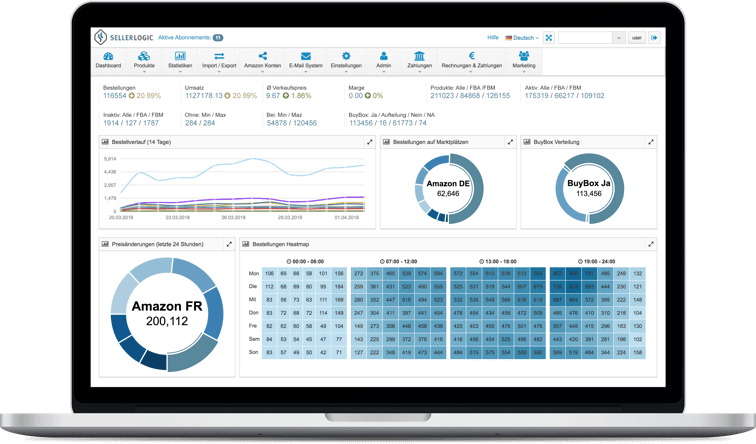This screenshot has width=756, height=444.
Task: Open Rechnungen & Zahlungen section
Action: tap(472, 60)
